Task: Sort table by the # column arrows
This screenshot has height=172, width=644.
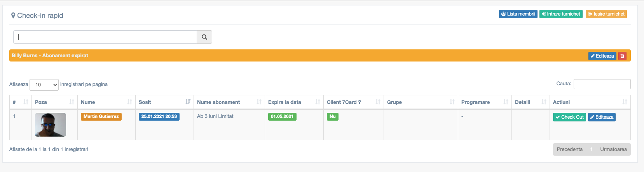Action: tap(26, 102)
